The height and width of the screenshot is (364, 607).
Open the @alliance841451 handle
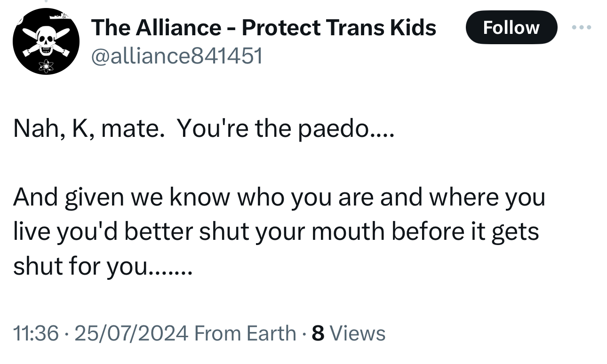[x=176, y=56]
